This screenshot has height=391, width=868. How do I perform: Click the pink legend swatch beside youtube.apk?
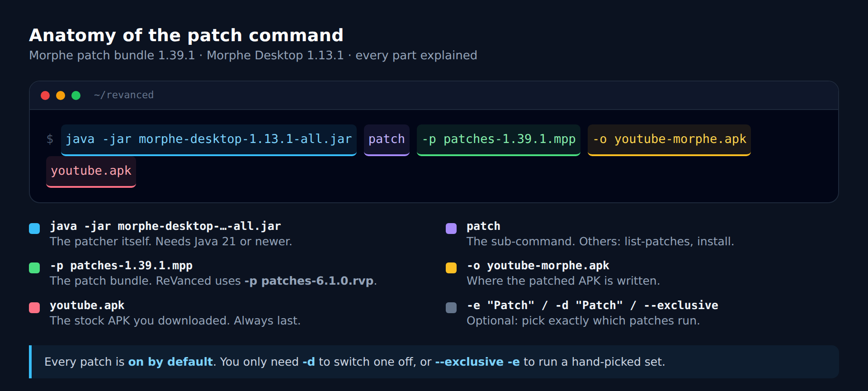(x=34, y=308)
